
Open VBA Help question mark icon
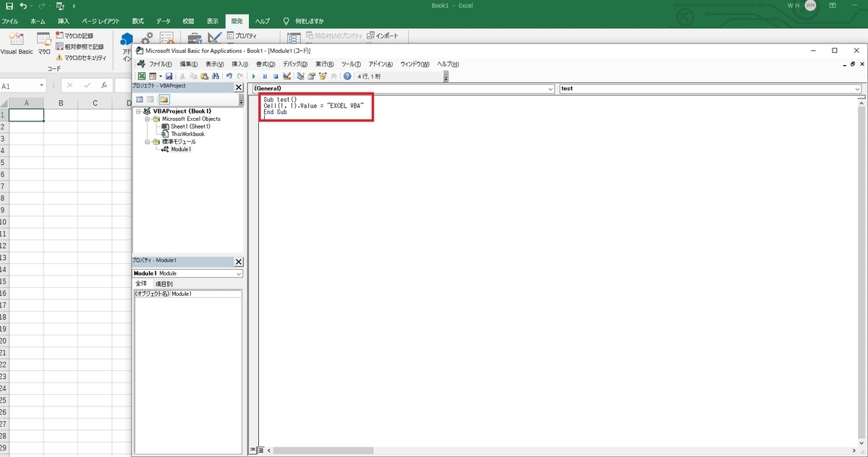[x=347, y=76]
